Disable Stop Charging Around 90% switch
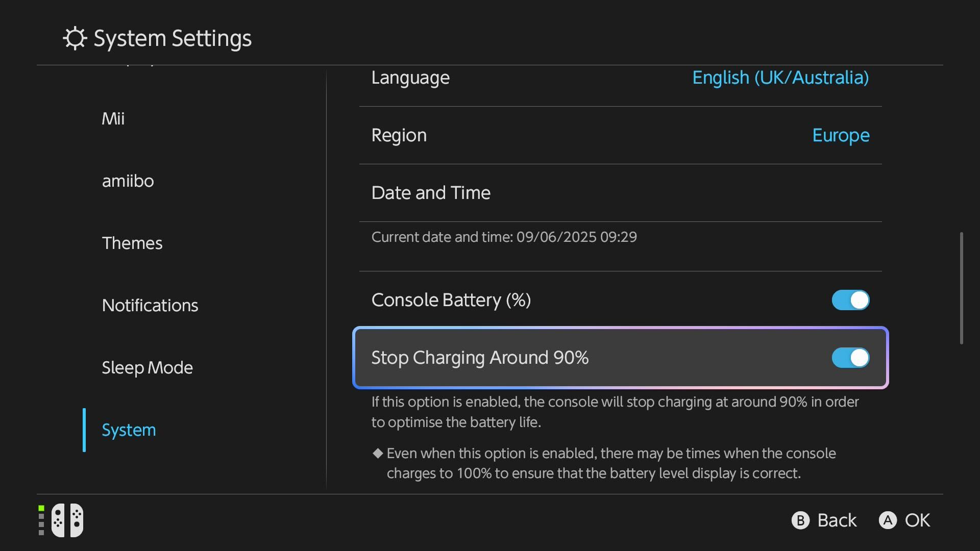 (x=850, y=358)
